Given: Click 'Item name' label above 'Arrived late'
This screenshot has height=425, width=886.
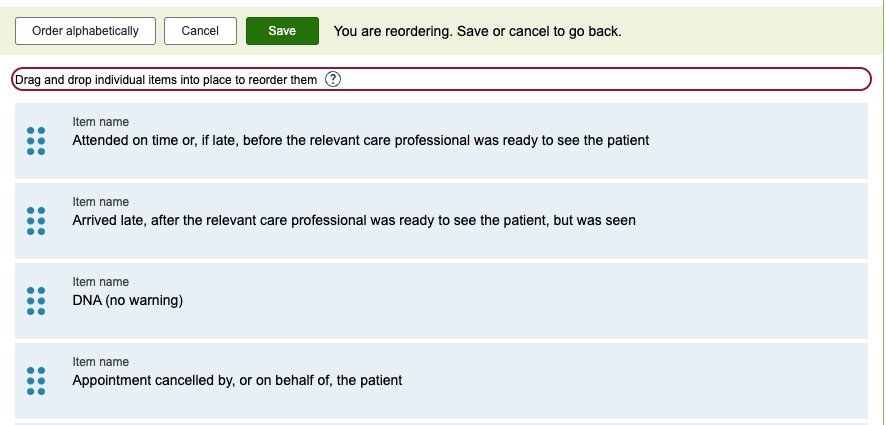Looking at the screenshot, I should coord(100,202).
